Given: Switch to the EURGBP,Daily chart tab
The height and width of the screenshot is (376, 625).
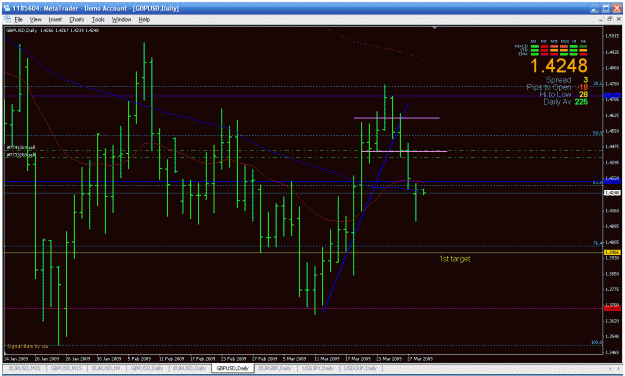Looking at the screenshot, I should click(276, 368).
